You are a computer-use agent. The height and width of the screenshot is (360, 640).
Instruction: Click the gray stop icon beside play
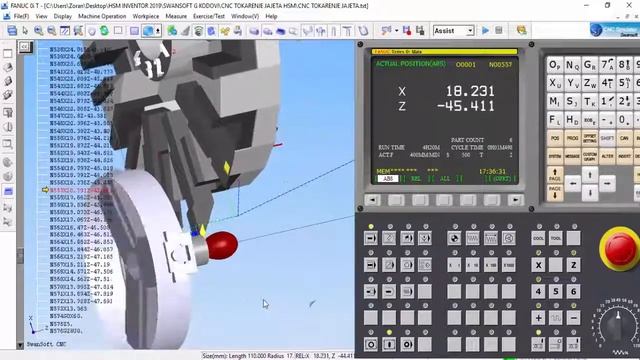[x=498, y=30]
